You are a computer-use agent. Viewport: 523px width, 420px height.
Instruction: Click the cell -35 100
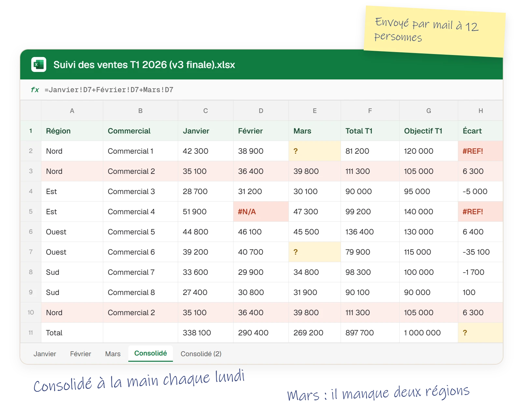point(480,252)
